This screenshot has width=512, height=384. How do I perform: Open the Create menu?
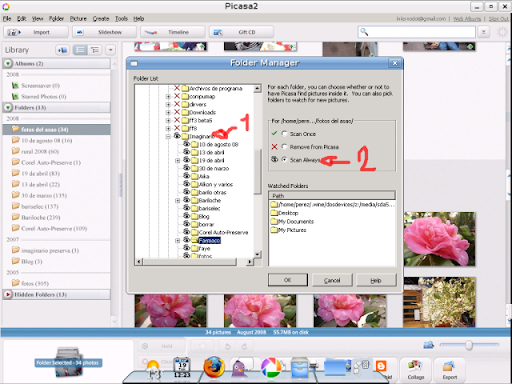tap(101, 19)
